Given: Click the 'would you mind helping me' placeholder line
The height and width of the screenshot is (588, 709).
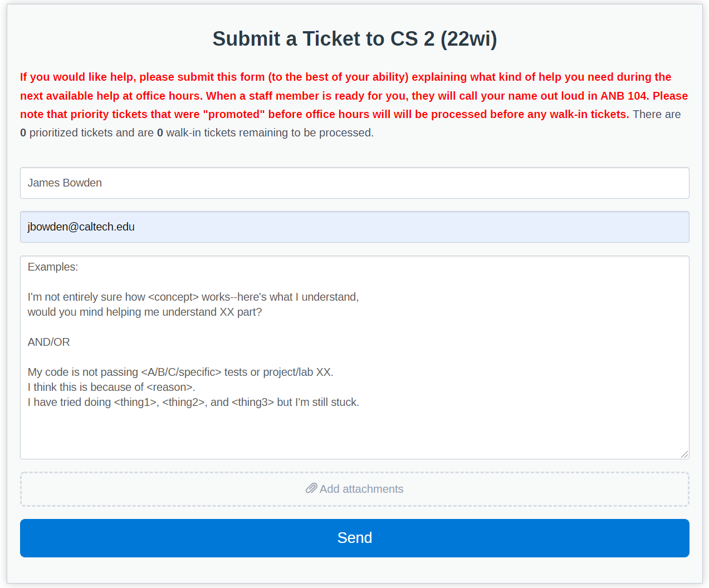Looking at the screenshot, I should [x=145, y=312].
